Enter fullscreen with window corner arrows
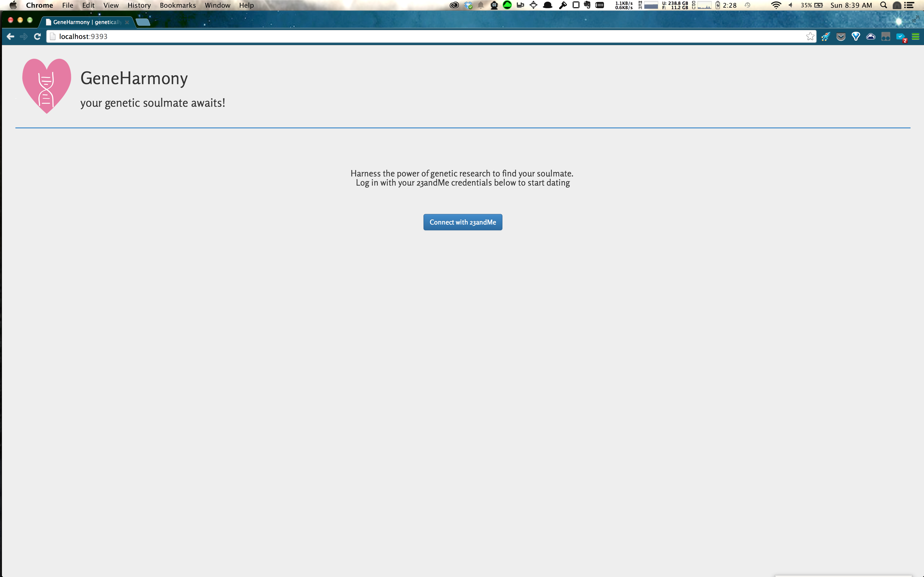This screenshot has height=577, width=924. pyautogui.click(x=915, y=19)
